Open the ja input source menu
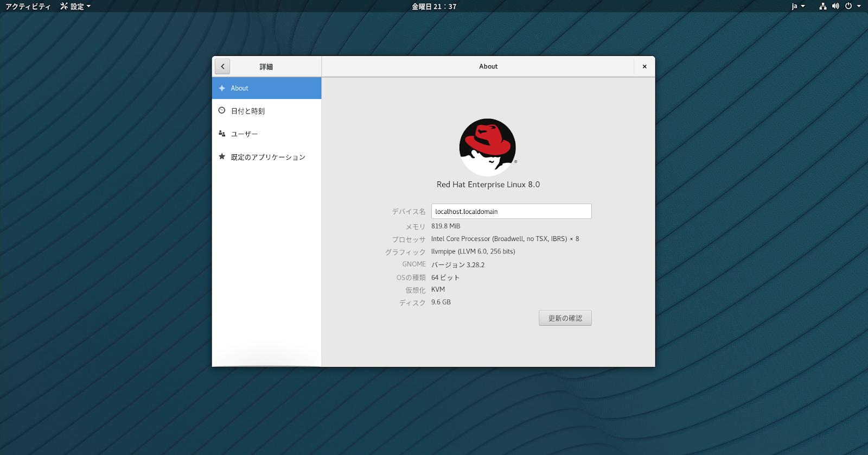 [x=798, y=7]
